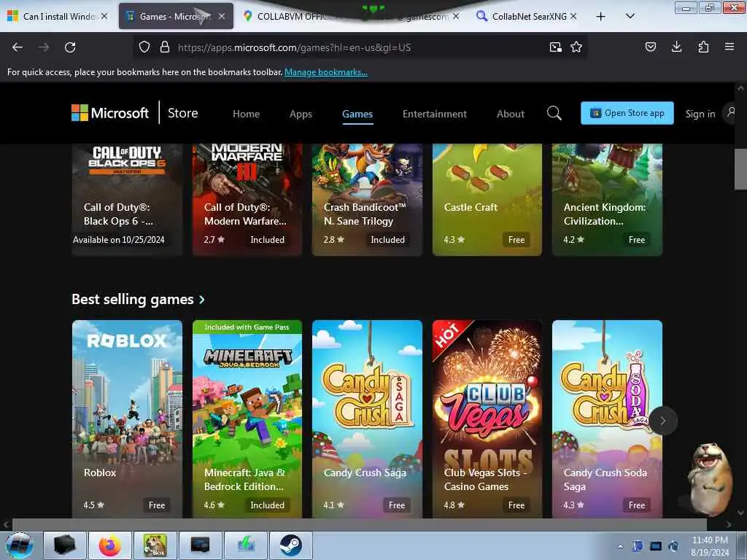Click the Open Store app button
The height and width of the screenshot is (560, 747).
click(627, 113)
